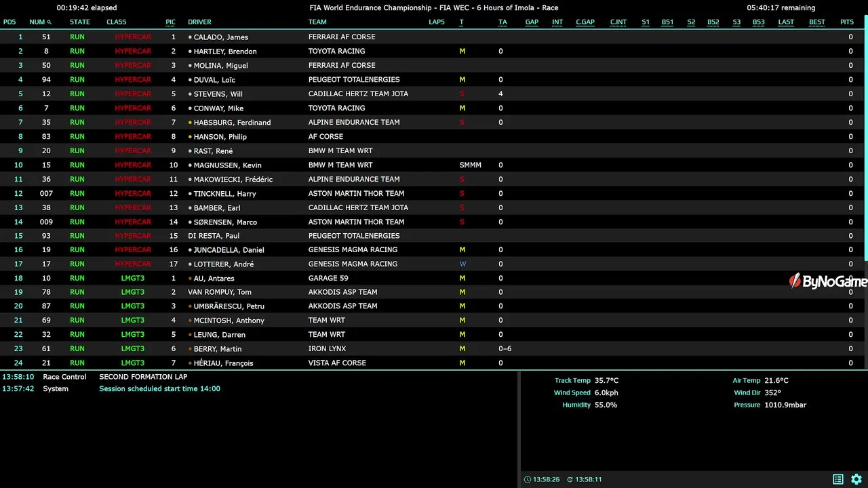Select driver RAST, René
The width and height of the screenshot is (868, 488).
pyautogui.click(x=213, y=151)
